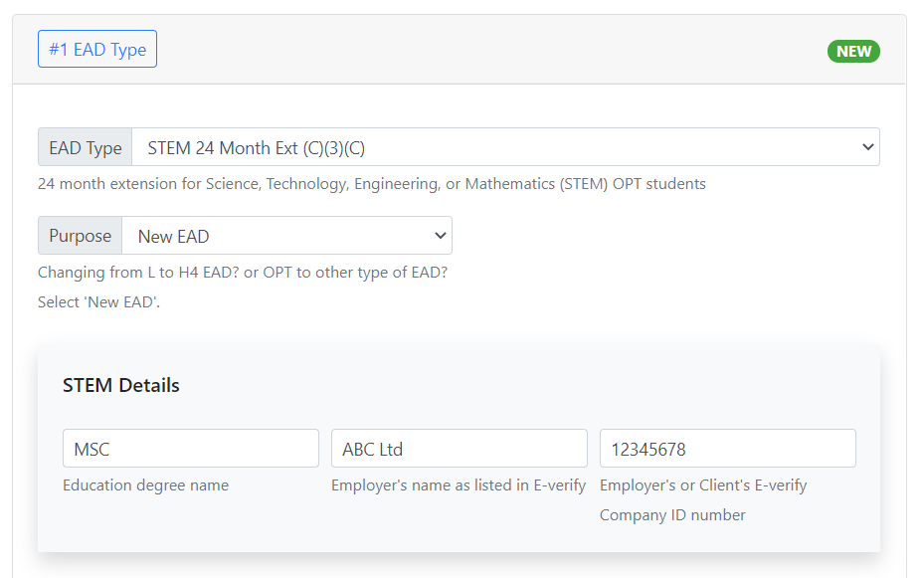Click the Education degree name helper caption
Screen dimensions: 924x578
[147, 484]
